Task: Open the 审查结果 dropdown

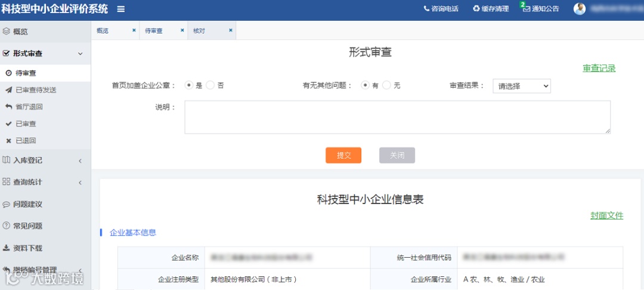Action: (x=522, y=87)
